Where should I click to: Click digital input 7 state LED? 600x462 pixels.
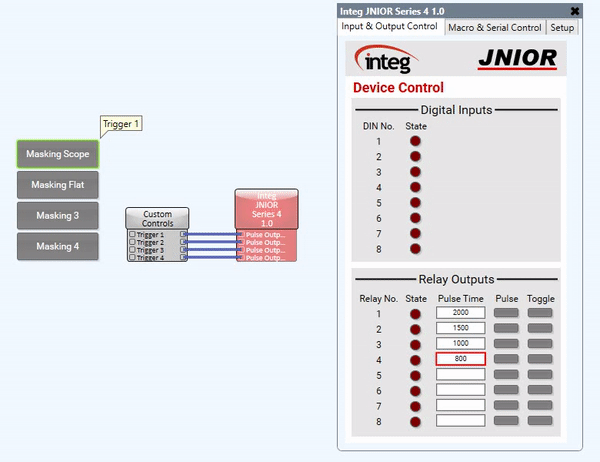[x=415, y=233]
